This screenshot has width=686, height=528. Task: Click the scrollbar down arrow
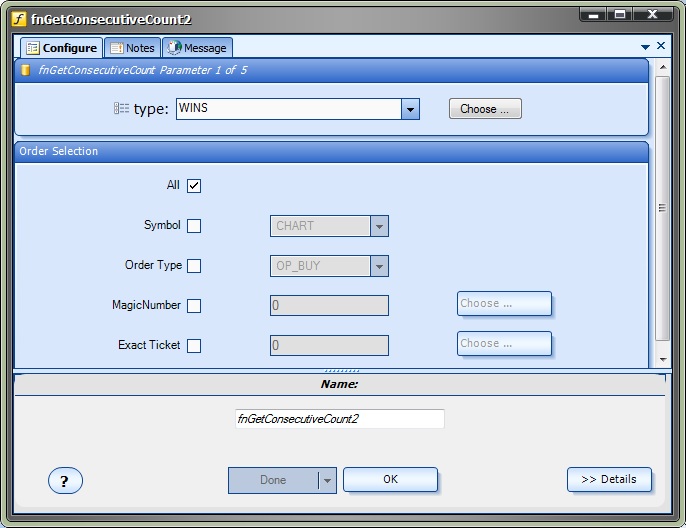(663, 360)
